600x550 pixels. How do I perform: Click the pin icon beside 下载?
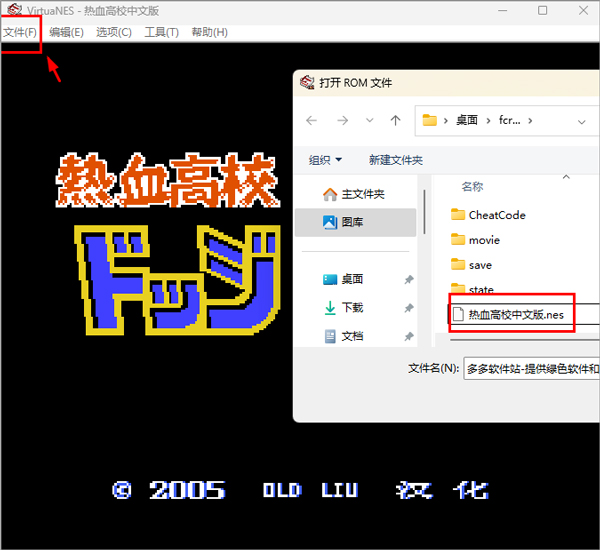tap(409, 308)
